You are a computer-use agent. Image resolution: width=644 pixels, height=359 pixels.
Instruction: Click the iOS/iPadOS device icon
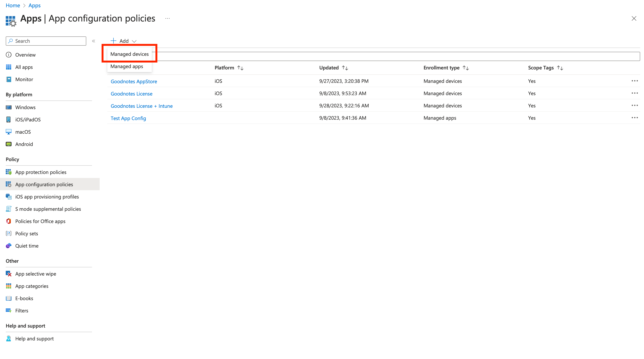point(8,120)
